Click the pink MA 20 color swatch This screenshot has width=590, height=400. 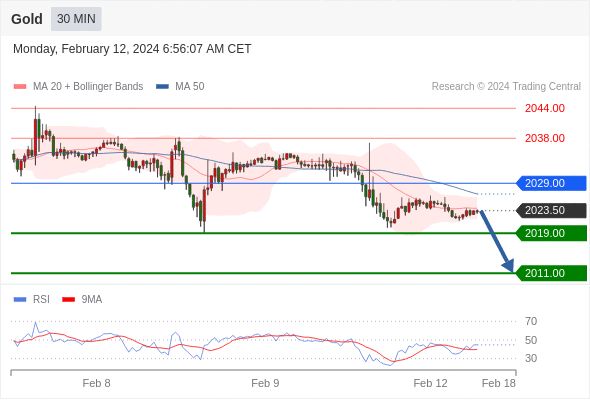[x=20, y=87]
